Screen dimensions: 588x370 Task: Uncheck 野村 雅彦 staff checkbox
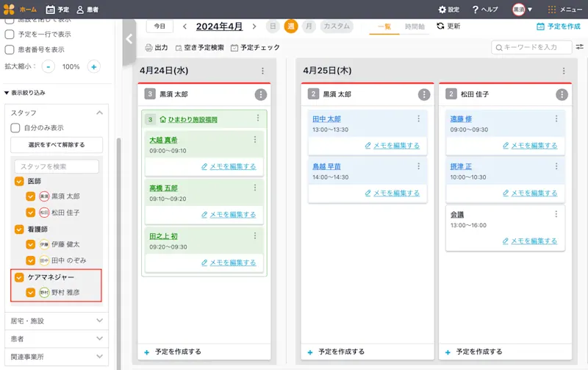click(31, 292)
